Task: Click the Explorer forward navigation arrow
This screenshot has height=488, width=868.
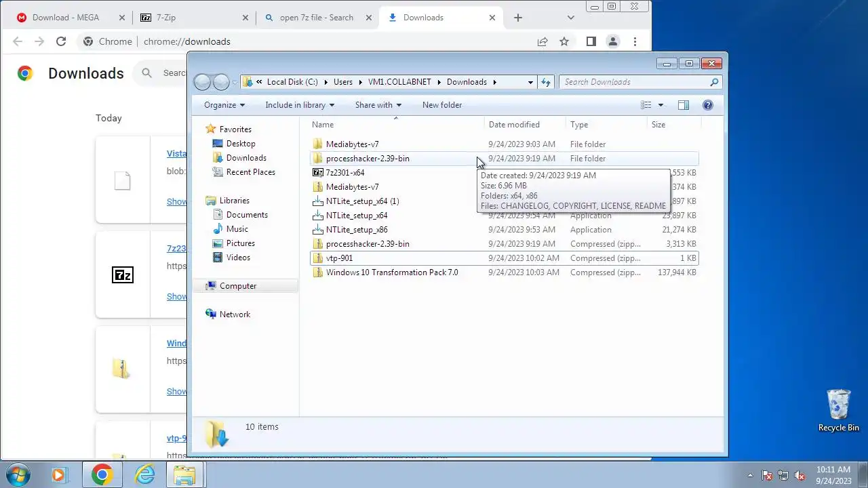Action: [221, 82]
